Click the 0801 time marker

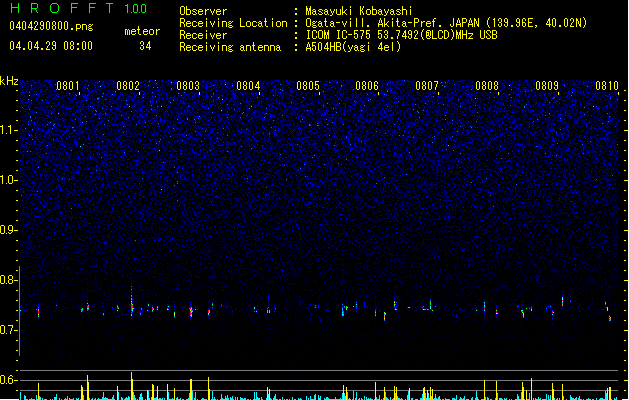tap(67, 86)
